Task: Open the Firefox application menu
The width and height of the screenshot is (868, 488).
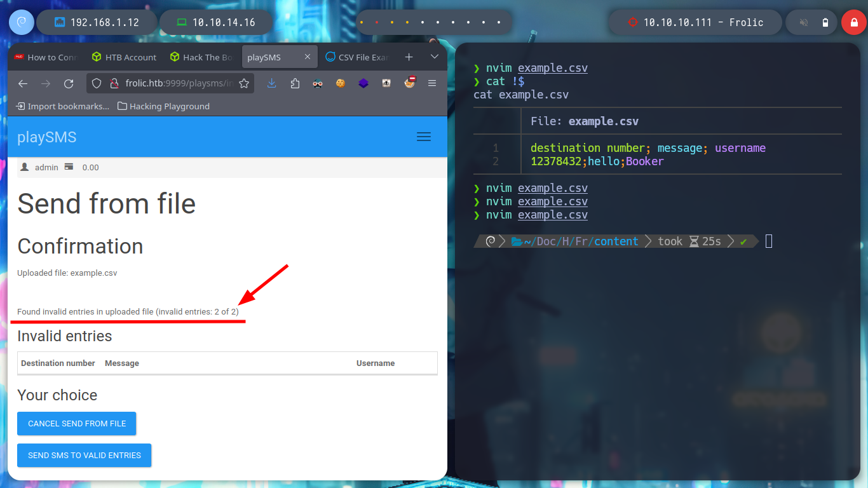Action: (x=432, y=83)
